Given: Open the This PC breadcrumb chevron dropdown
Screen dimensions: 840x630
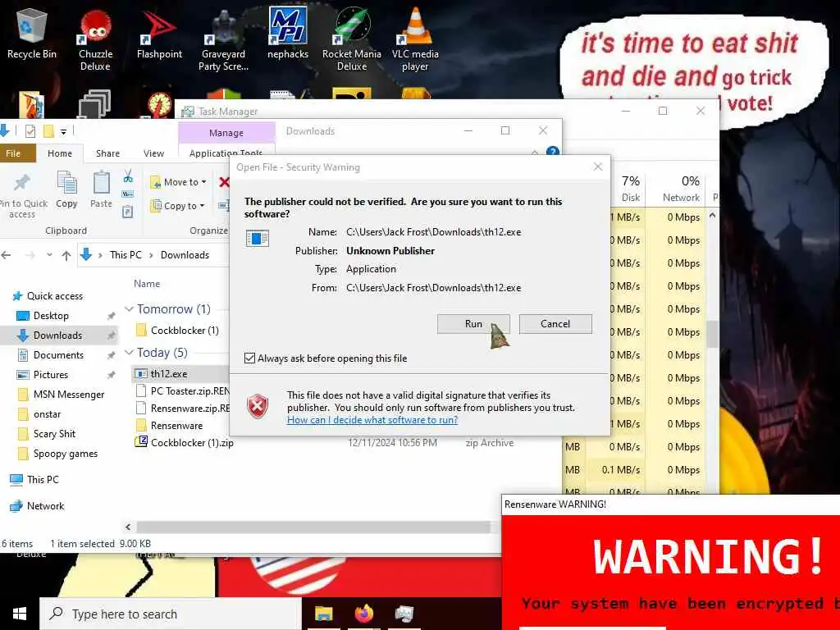Looking at the screenshot, I should tap(151, 255).
